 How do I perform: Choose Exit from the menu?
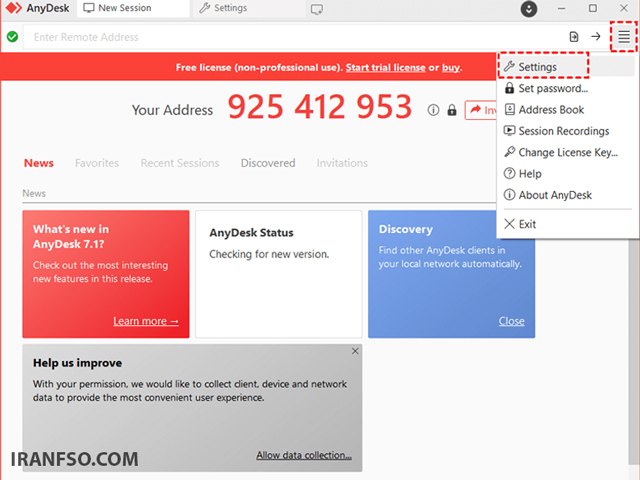[x=566, y=224]
